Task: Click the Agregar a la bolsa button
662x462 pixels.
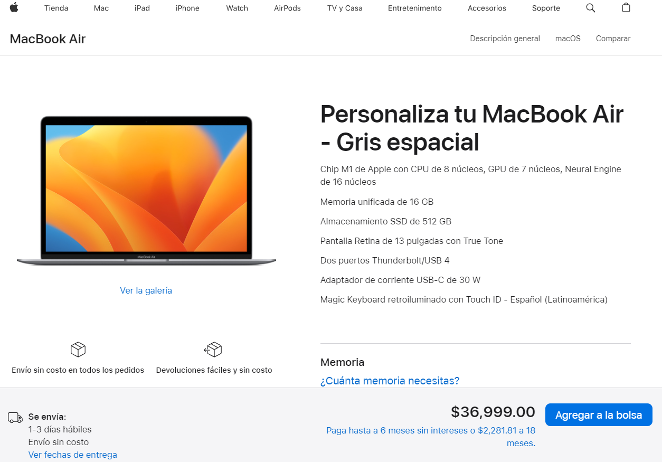Action: (x=599, y=415)
